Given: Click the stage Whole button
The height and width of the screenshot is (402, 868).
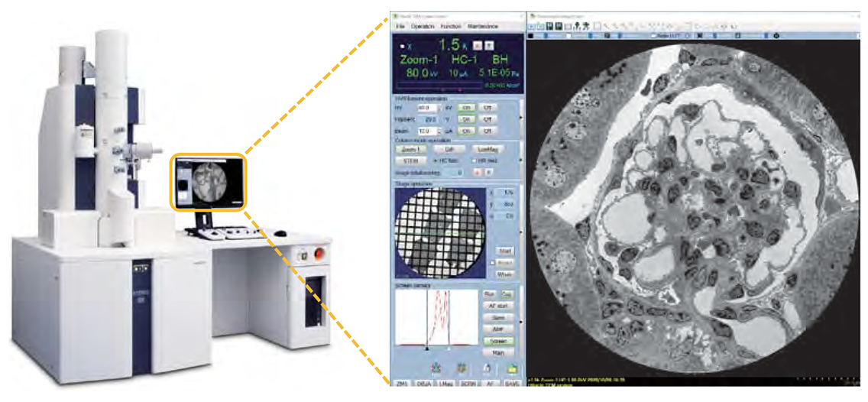Looking at the screenshot, I should [505, 274].
